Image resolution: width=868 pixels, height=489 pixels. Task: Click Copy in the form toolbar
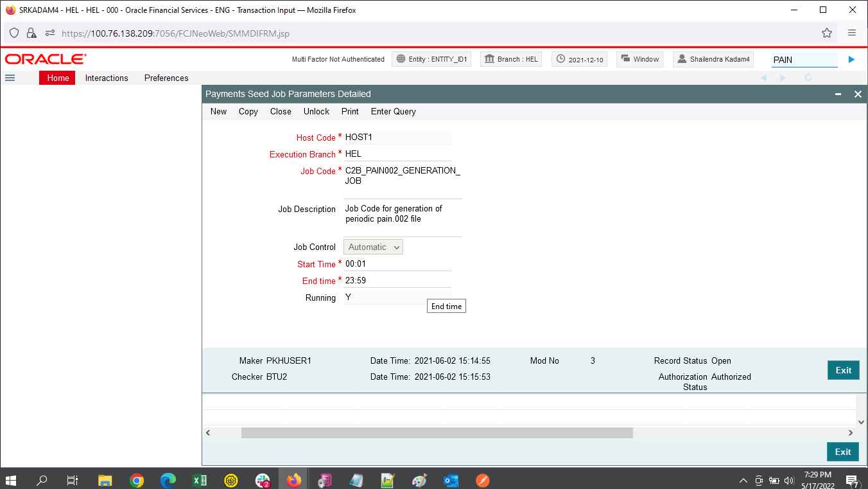[248, 111]
